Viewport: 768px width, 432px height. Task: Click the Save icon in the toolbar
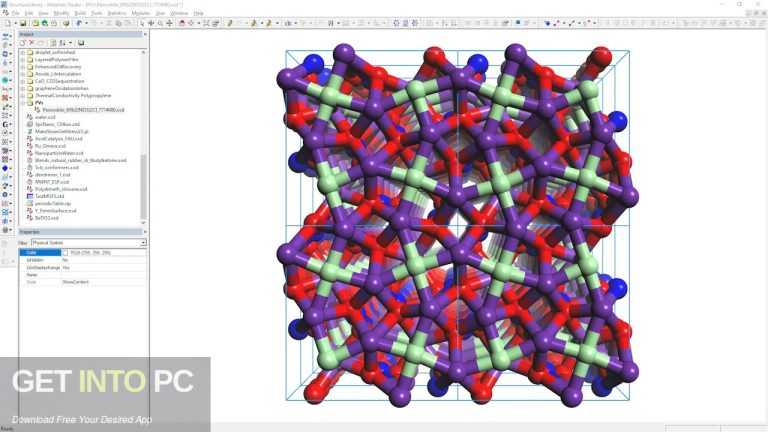(x=23, y=23)
